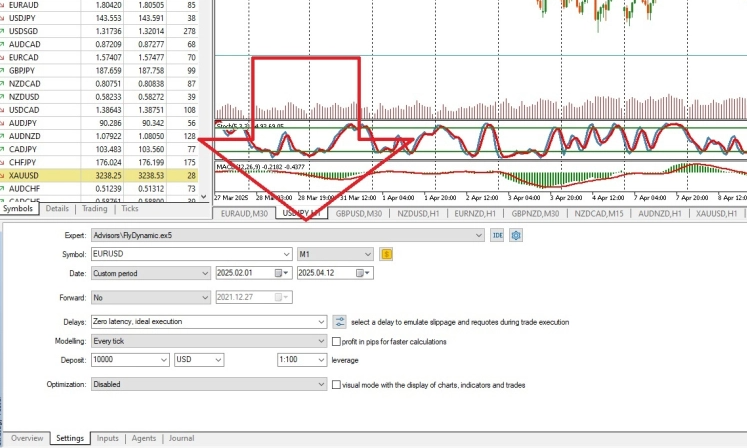Open the Custom period date dropdown
747x448 pixels.
pos(205,274)
